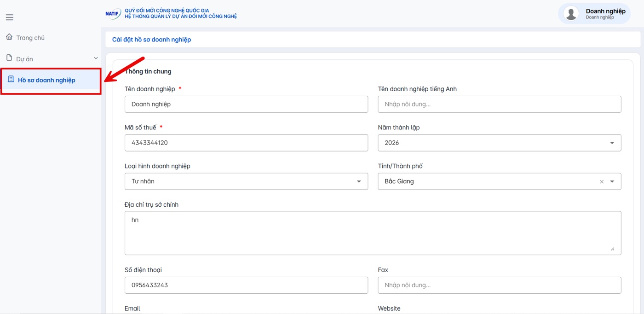The image size is (644, 314).
Task: Click Cài đặt hồ sơ doanh nghiệp breadcrumb
Action: pos(151,40)
